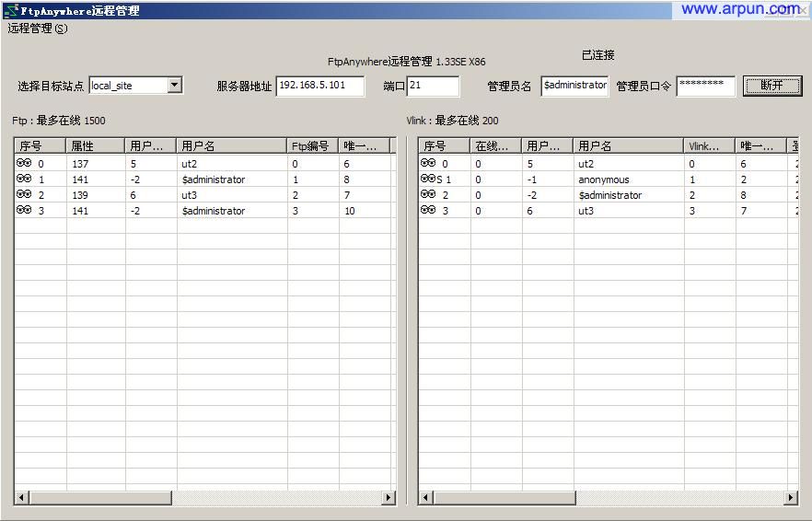This screenshot has height=521, width=812.
Task: Click the 服务器地址 input field
Action: (x=319, y=86)
